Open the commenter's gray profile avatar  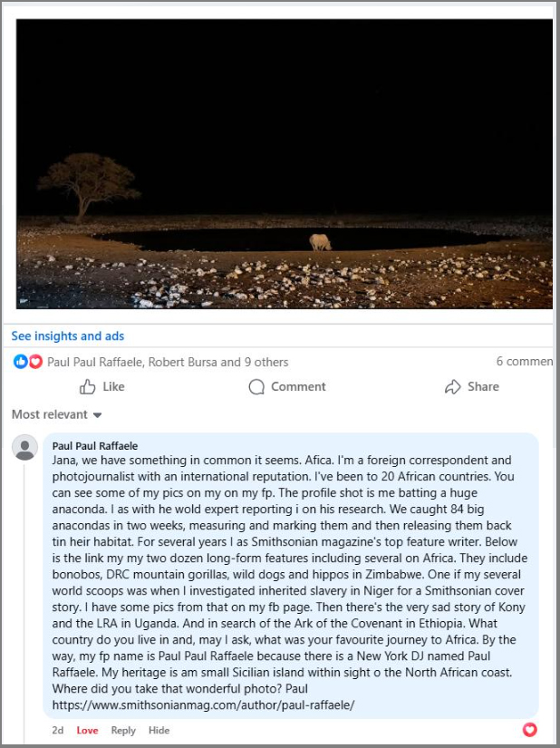click(25, 447)
